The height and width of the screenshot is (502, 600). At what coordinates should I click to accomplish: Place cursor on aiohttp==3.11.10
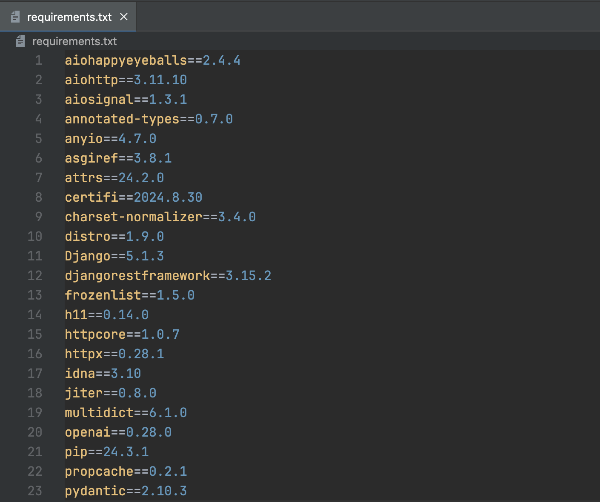pyautogui.click(x=126, y=80)
